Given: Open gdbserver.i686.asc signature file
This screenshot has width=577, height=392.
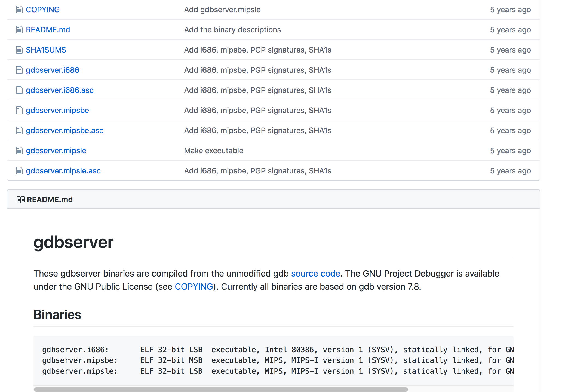Looking at the screenshot, I should (60, 90).
